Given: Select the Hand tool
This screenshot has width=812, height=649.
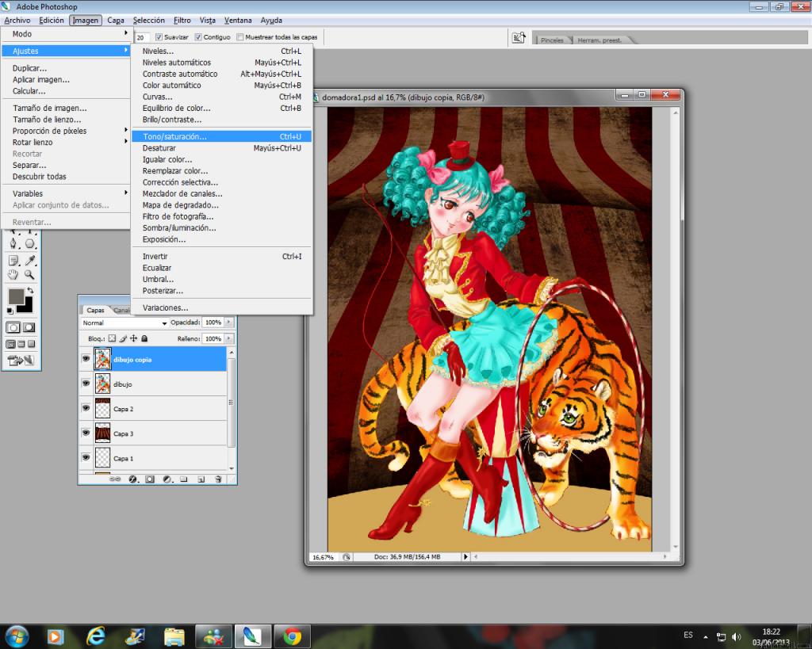Looking at the screenshot, I should click(13, 275).
